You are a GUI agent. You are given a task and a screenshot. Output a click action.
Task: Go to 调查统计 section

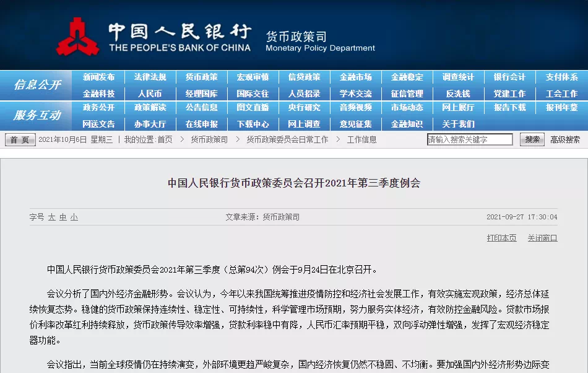tap(458, 77)
